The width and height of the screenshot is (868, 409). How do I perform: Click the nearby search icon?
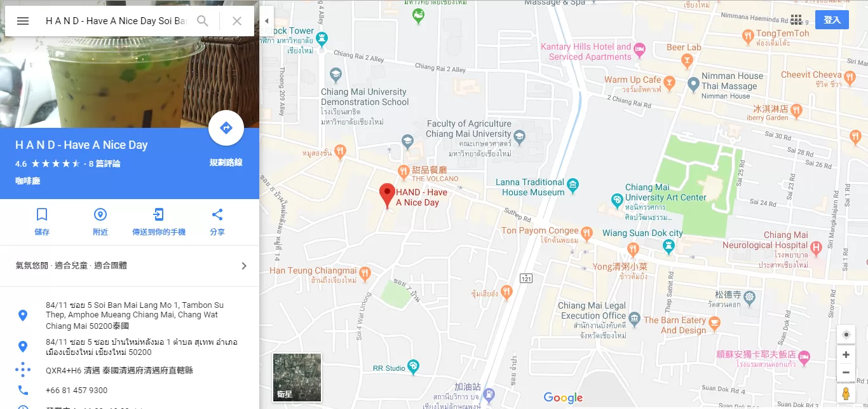(x=100, y=214)
